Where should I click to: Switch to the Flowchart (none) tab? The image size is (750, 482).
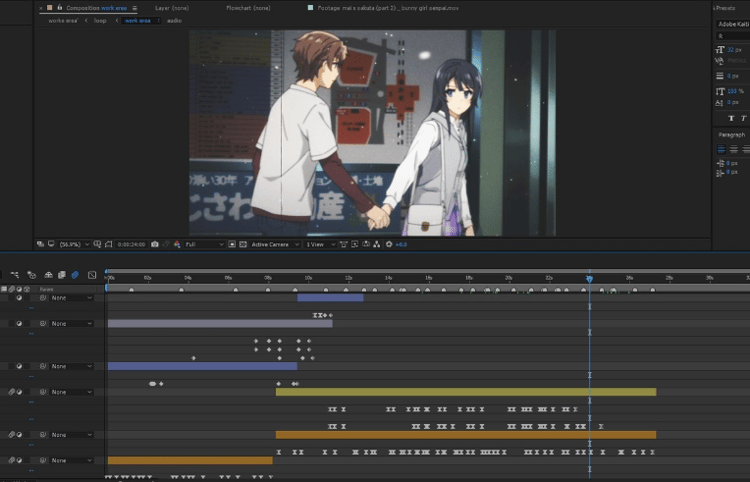248,8
